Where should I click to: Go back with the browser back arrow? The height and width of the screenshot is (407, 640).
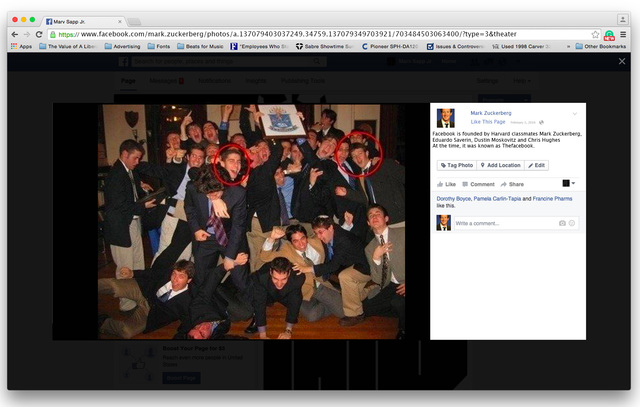[x=15, y=34]
